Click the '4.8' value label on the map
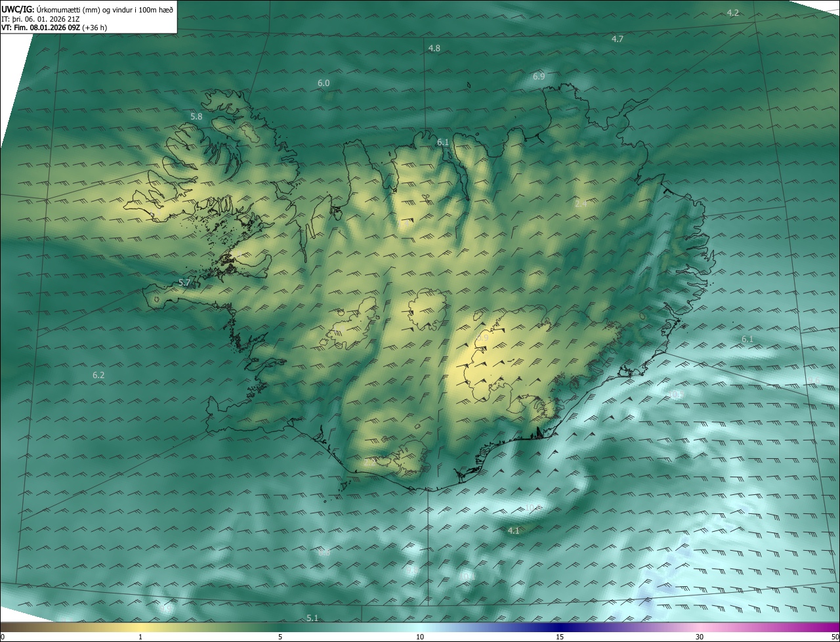Viewport: 840px width, 642px height. click(x=434, y=49)
